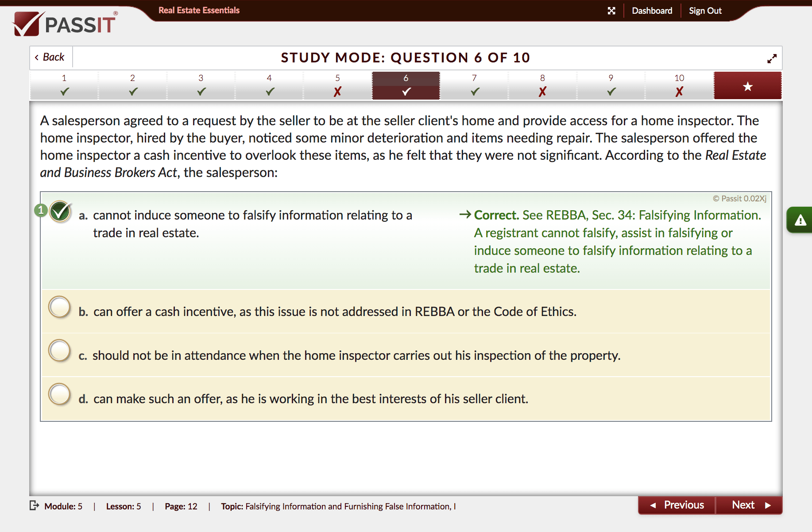Screen dimensions: 812x532
Task: Open the report-a-problem warning icon
Action: tap(800, 220)
